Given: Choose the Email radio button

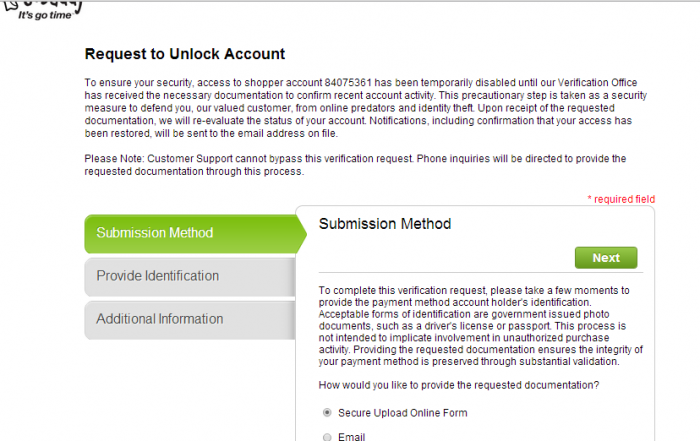Looking at the screenshot, I should coord(327,437).
